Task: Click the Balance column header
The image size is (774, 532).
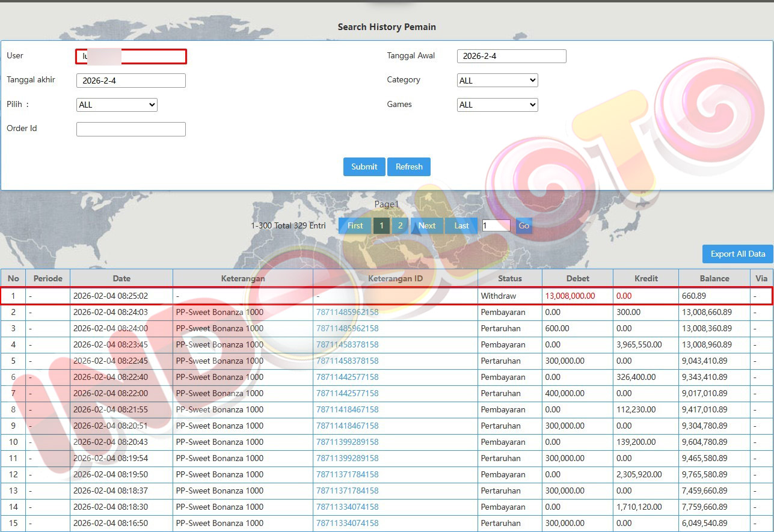Action: click(x=714, y=278)
